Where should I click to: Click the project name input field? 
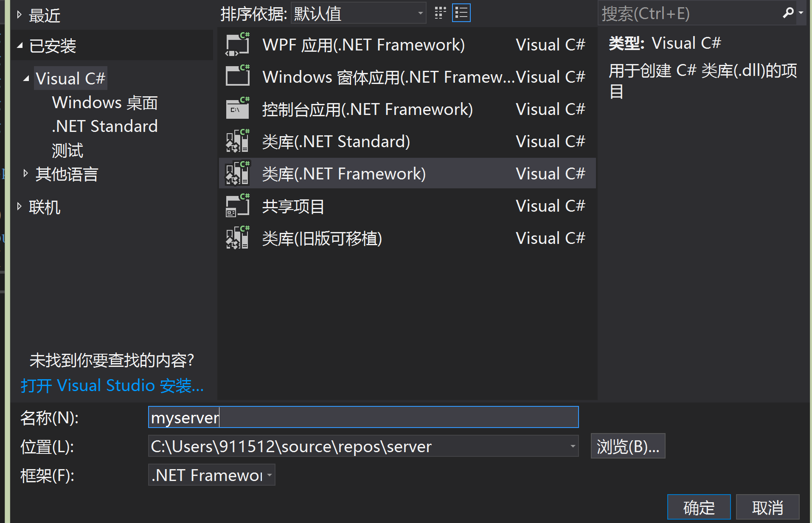(x=363, y=417)
